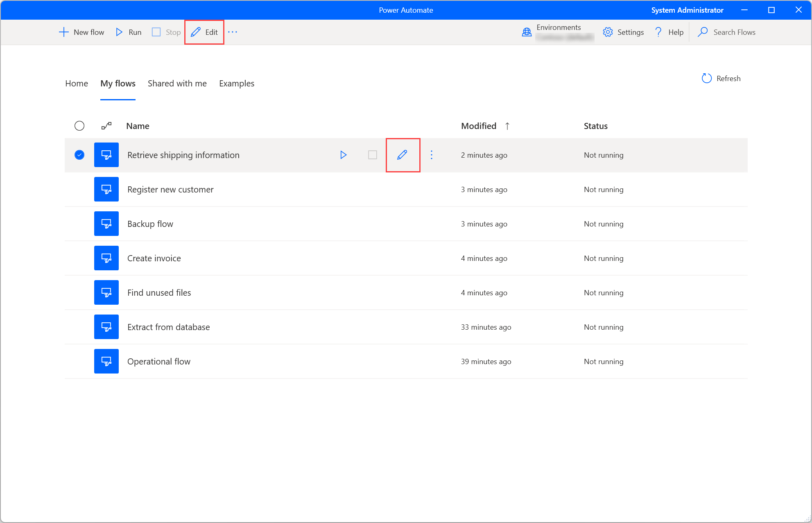
Task: Click the Run button for Retrieve shipping information
Action: 343,155
